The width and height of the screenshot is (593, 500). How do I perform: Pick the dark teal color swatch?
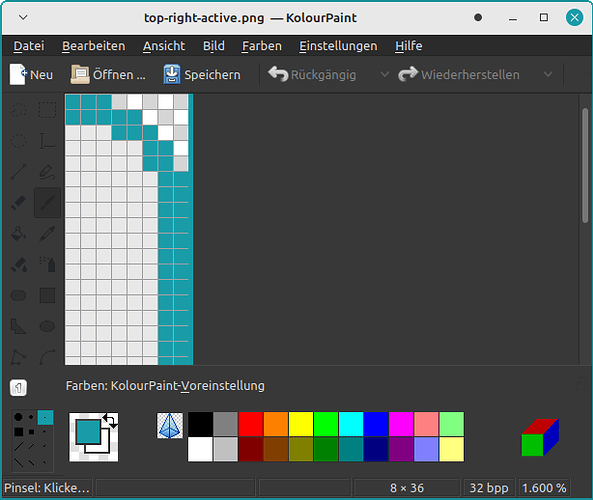pyautogui.click(x=351, y=449)
